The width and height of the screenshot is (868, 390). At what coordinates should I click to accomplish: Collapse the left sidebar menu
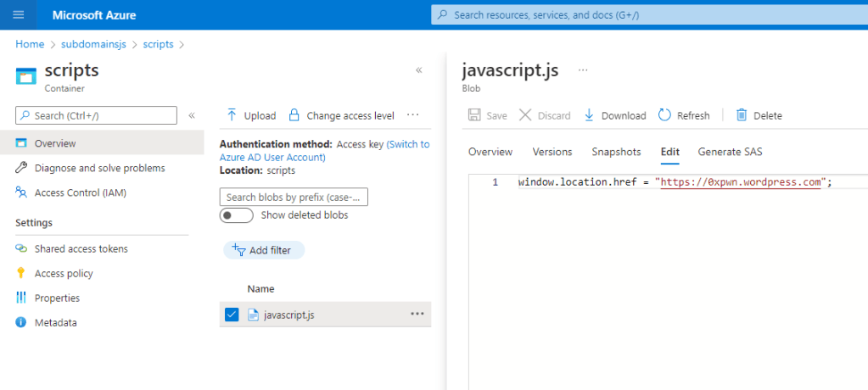coord(192,115)
